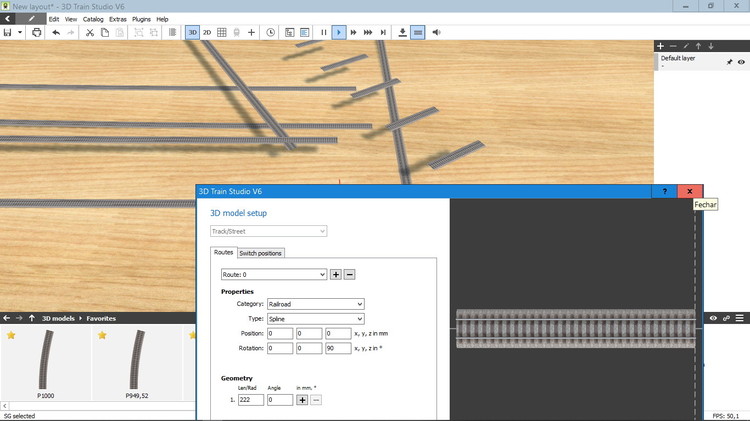Move the layer up with the arrow
The height and width of the screenshot is (421, 750).
698,46
